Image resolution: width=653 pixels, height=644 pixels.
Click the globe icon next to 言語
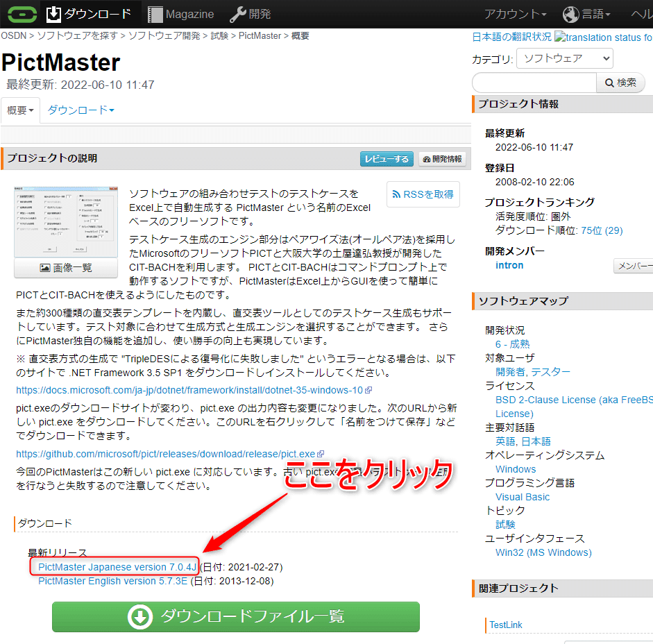pyautogui.click(x=570, y=14)
